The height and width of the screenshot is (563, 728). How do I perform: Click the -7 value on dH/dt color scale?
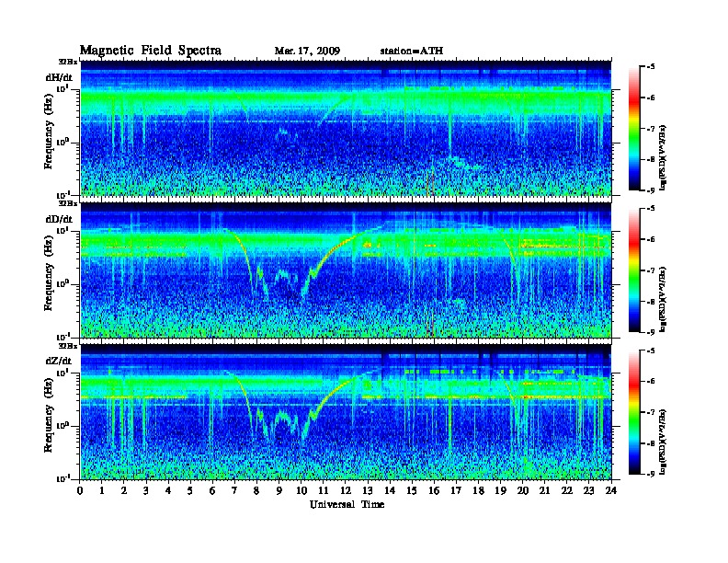coord(651,129)
